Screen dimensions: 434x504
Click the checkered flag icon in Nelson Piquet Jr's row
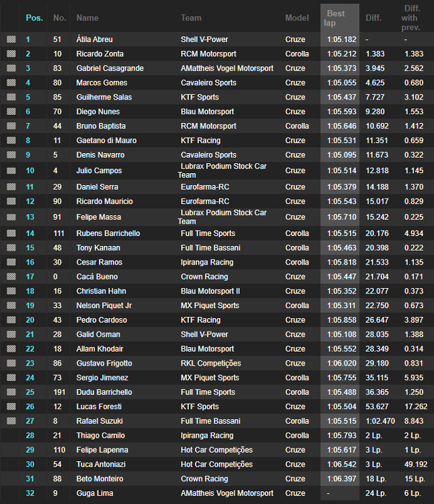click(x=11, y=305)
